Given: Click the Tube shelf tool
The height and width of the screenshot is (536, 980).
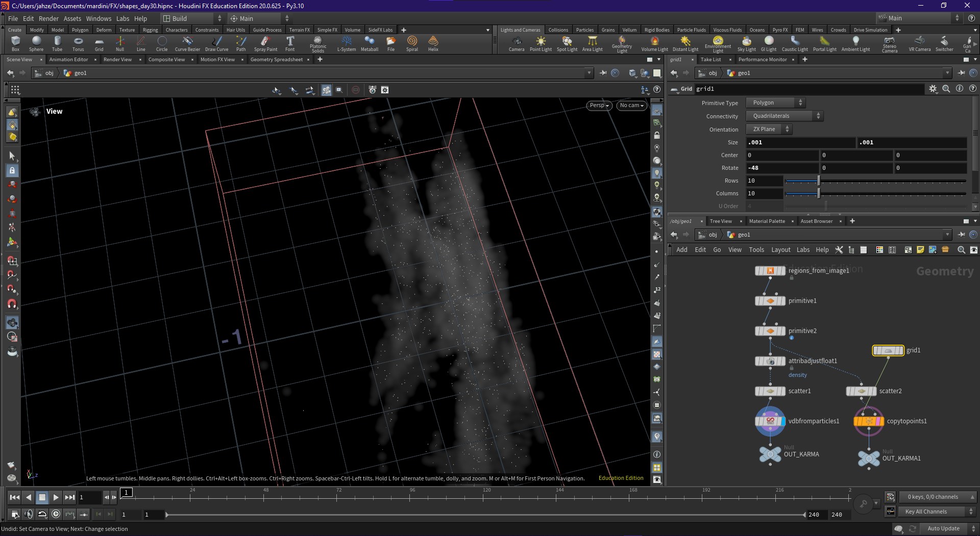Looking at the screenshot, I should [x=57, y=44].
